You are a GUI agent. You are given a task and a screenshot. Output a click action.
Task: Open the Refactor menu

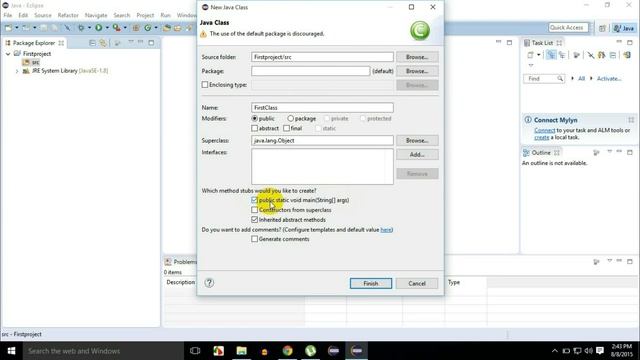point(68,15)
